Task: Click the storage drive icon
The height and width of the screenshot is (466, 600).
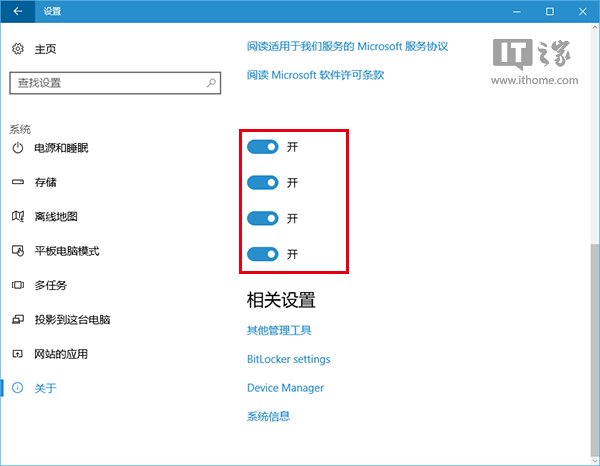Action: click(x=18, y=182)
